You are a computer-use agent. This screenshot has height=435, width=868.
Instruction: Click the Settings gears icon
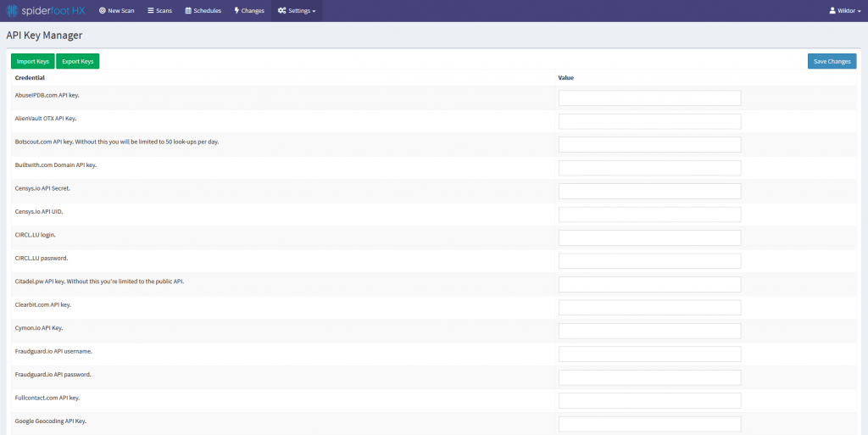pyautogui.click(x=281, y=10)
